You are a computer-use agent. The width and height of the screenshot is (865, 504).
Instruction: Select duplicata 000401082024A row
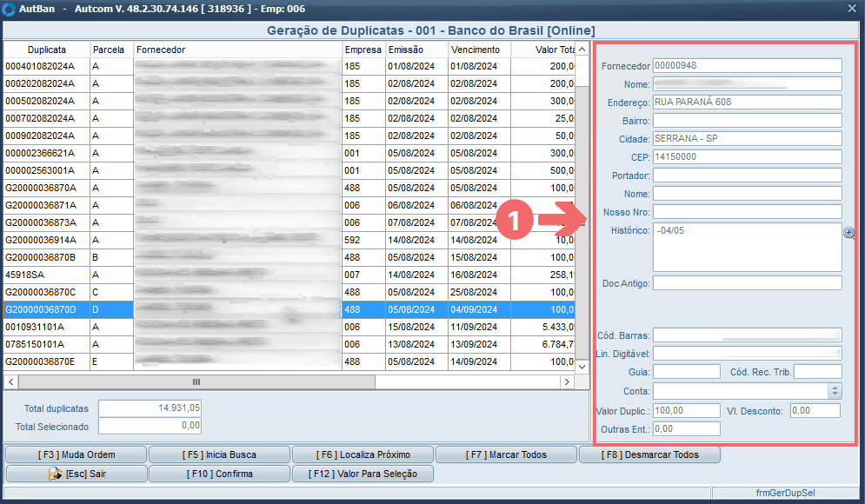(x=289, y=66)
